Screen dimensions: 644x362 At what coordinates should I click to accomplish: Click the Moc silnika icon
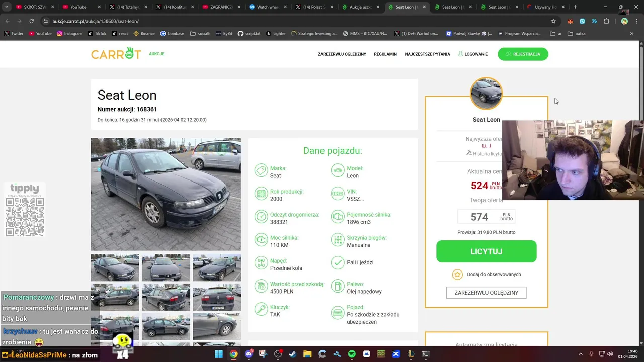click(261, 240)
